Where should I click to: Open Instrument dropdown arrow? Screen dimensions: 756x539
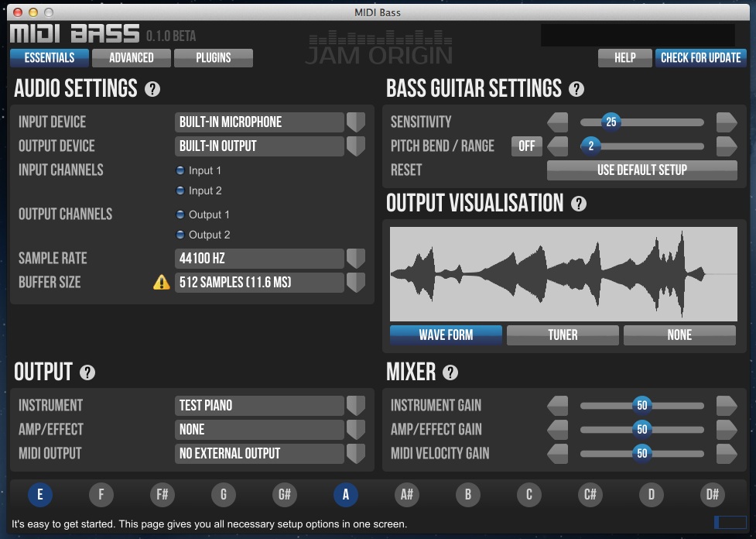(x=356, y=405)
